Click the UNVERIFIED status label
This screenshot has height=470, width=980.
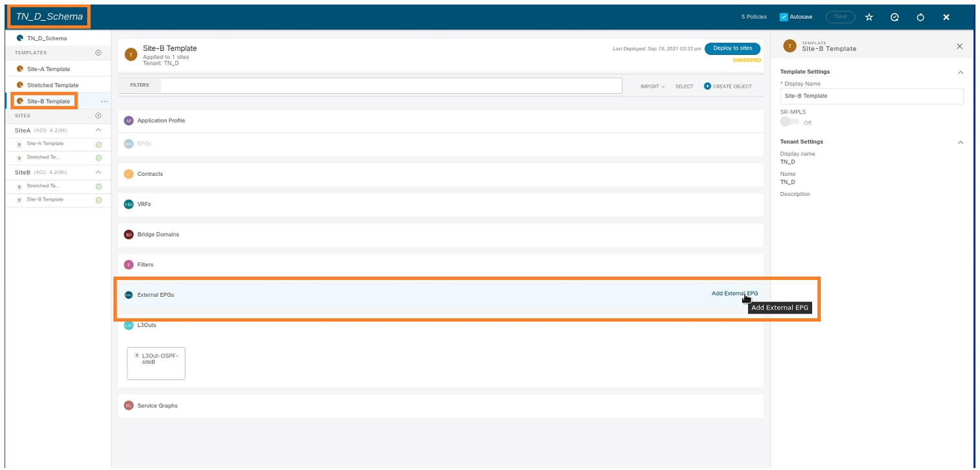(747, 61)
